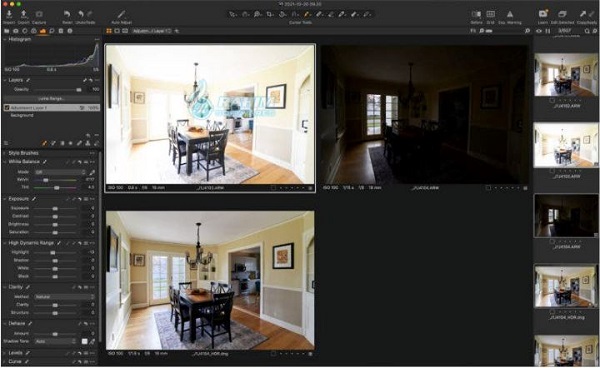Expand the Style Brushes panel
The width and height of the screenshot is (600, 368).
tap(5, 153)
